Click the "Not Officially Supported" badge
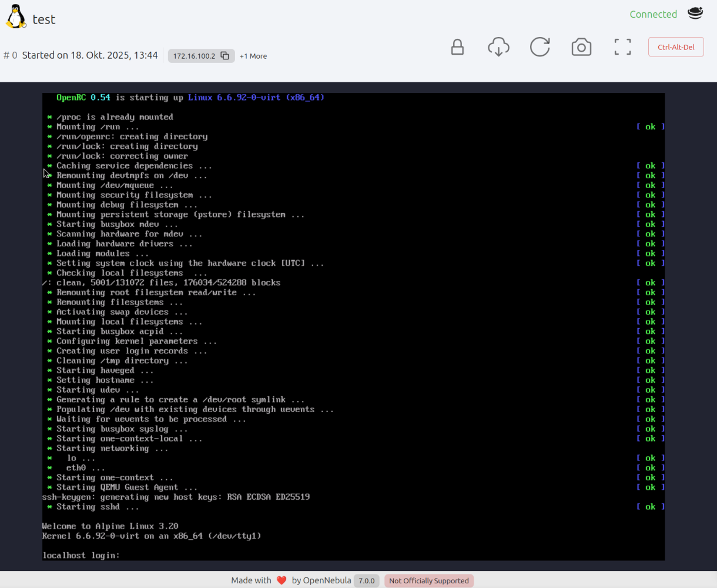 click(429, 580)
